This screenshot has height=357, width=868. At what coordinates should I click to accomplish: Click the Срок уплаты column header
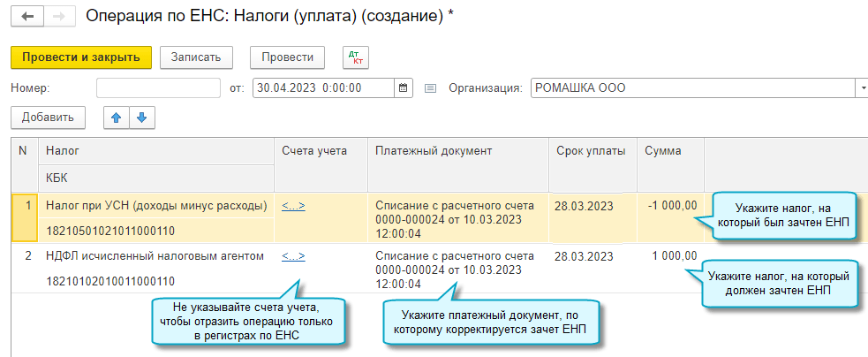(x=591, y=151)
